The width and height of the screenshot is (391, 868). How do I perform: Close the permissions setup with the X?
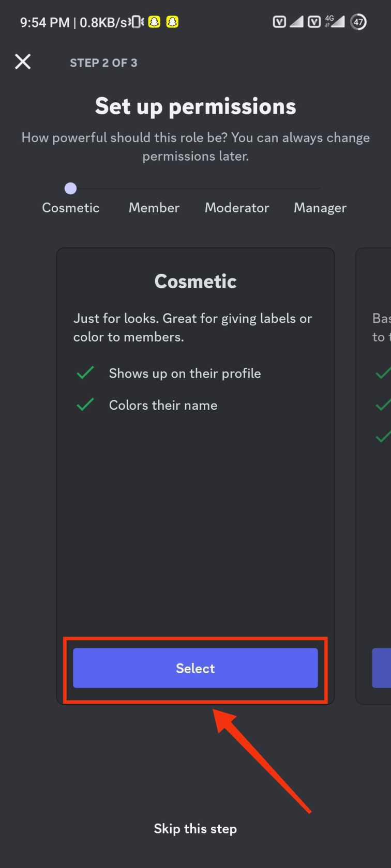pyautogui.click(x=23, y=62)
